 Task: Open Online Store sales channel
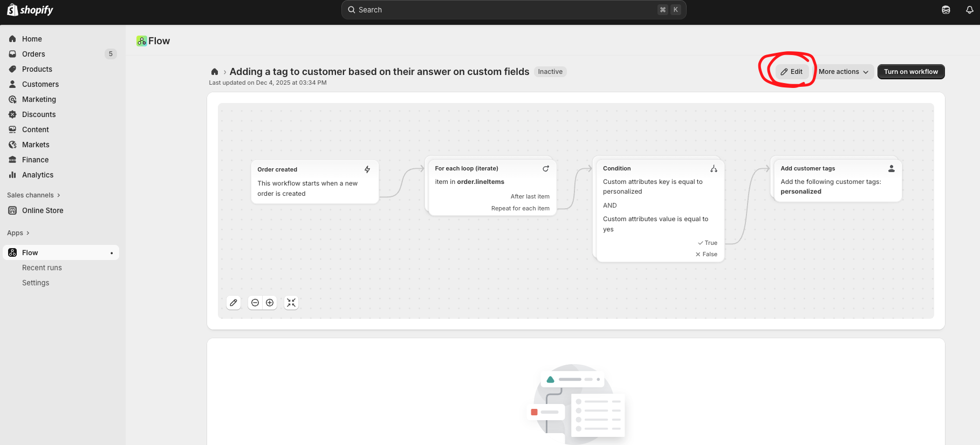coord(43,210)
